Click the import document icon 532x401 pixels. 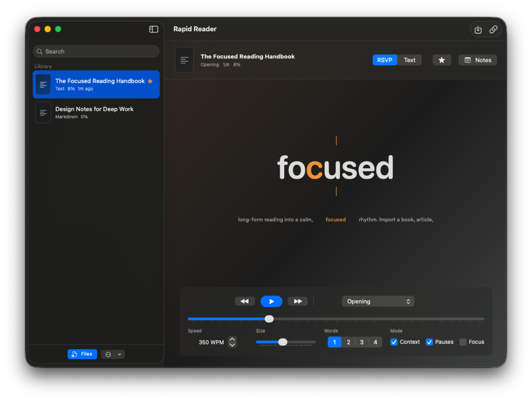[478, 30]
